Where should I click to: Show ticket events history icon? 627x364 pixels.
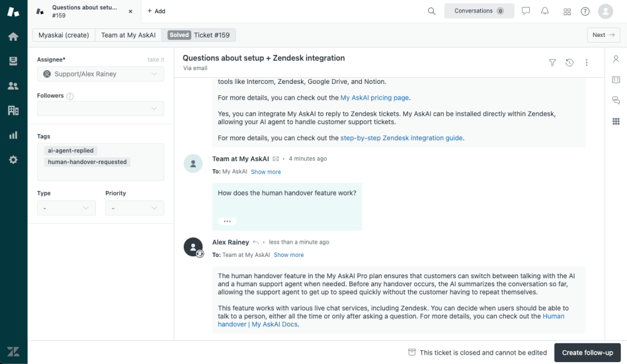[x=569, y=63]
